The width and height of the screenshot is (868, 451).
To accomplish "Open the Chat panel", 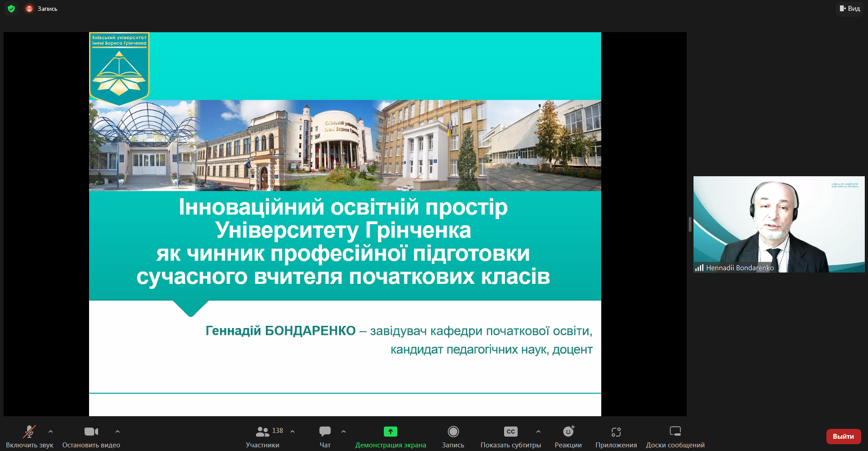I will 325,432.
